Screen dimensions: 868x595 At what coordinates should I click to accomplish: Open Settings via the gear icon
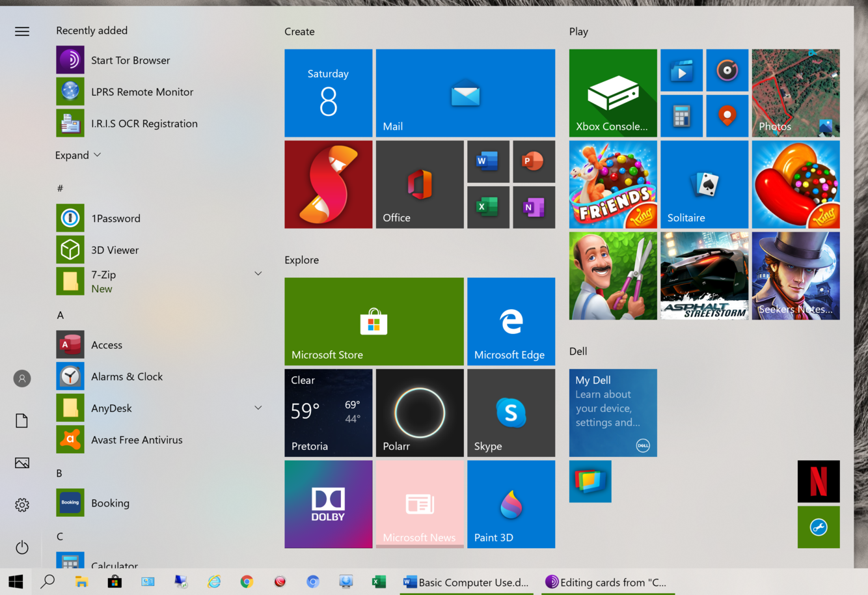click(x=22, y=505)
